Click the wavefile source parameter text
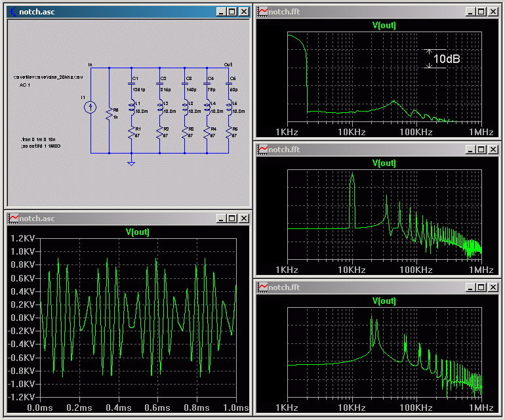The height and width of the screenshot is (420, 505). point(49,77)
